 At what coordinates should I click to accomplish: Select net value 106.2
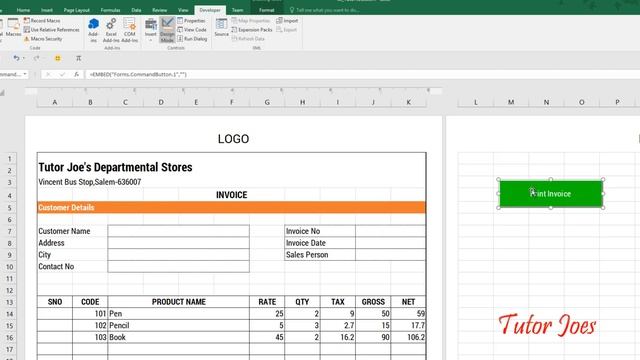pos(408,337)
